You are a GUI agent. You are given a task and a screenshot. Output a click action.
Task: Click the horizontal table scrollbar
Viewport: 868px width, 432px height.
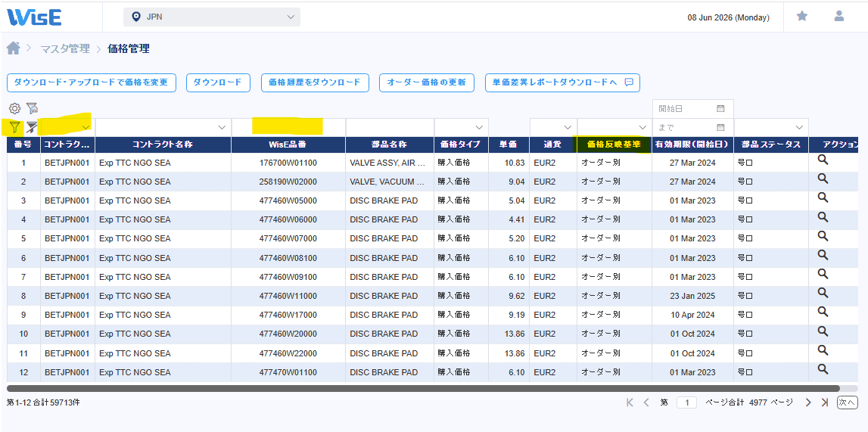point(423,388)
